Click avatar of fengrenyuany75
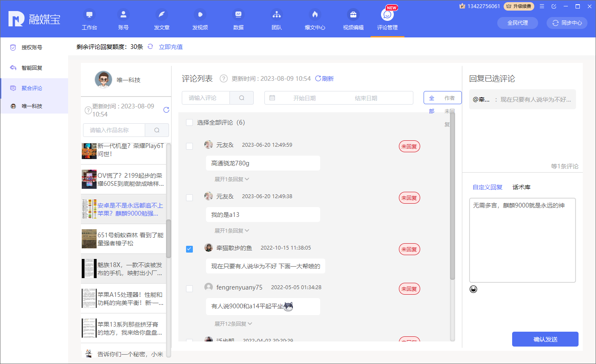 click(209, 287)
